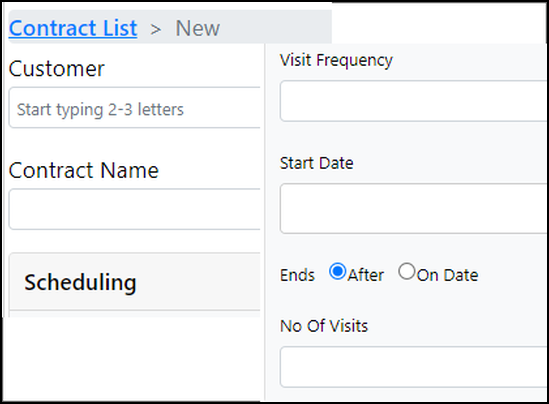
Task: Choose the On Date radio button
Action: (406, 271)
